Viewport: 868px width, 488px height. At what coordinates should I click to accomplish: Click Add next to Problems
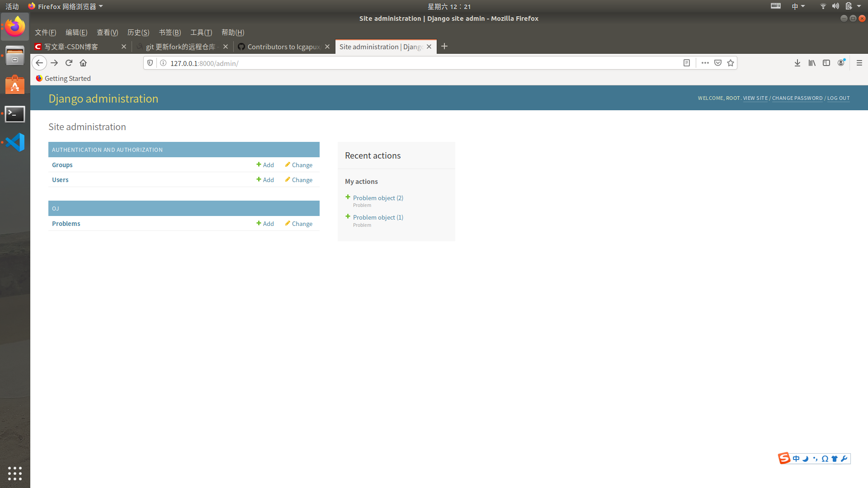[x=265, y=224]
